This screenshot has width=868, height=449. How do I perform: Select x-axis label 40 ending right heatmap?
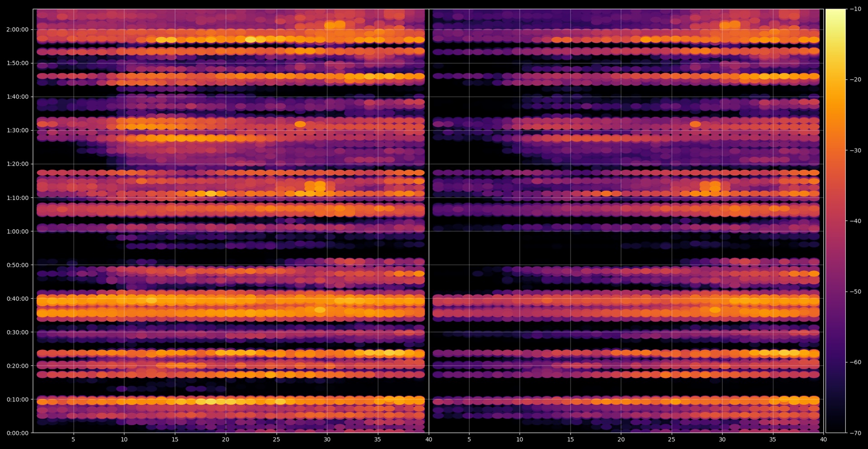824,440
